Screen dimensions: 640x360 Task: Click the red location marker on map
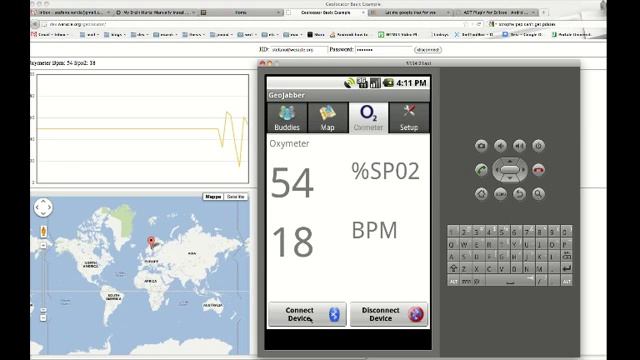tap(151, 242)
